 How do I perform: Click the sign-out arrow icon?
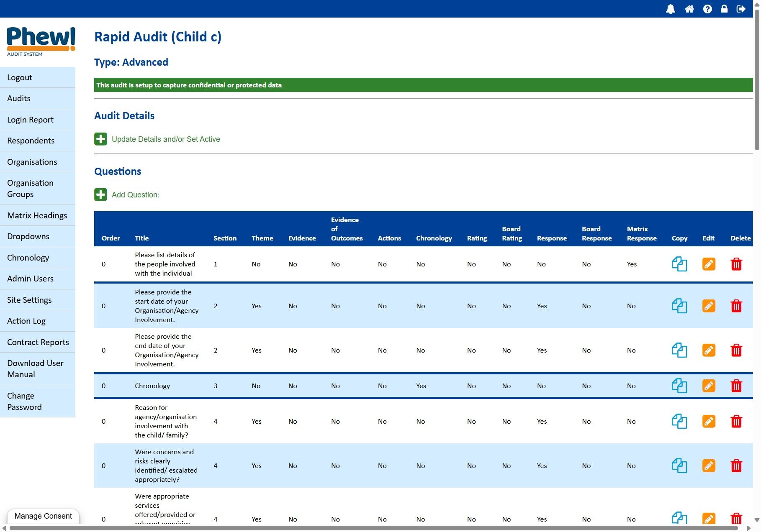pyautogui.click(x=741, y=9)
